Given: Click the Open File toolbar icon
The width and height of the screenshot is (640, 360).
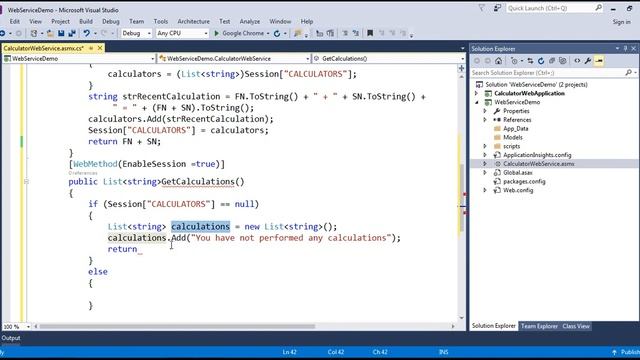Looking at the screenshot, I should click(50, 33).
